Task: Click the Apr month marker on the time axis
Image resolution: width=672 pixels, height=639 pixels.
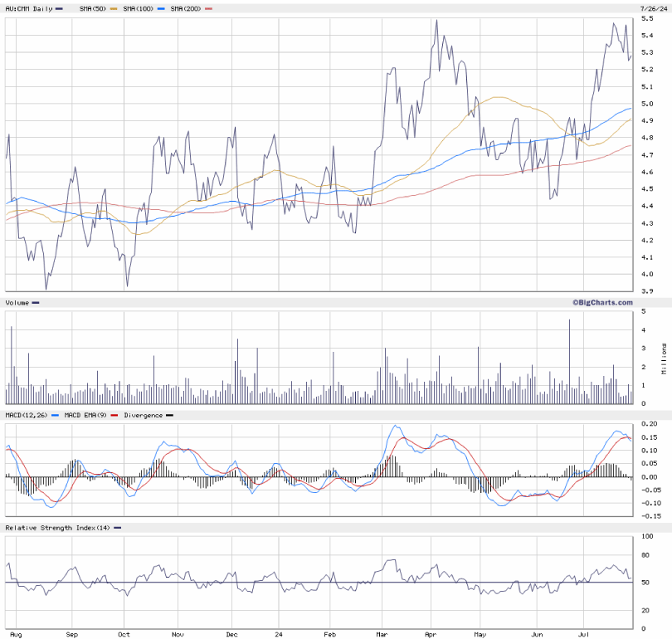Action: click(431, 633)
